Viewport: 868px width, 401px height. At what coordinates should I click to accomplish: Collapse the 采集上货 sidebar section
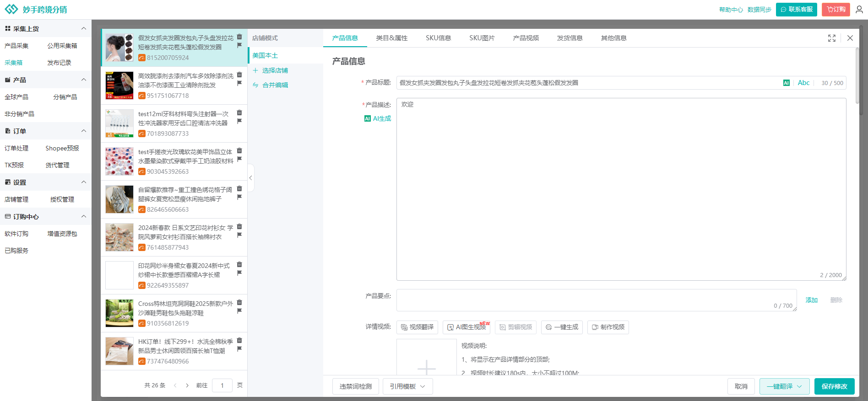point(84,28)
